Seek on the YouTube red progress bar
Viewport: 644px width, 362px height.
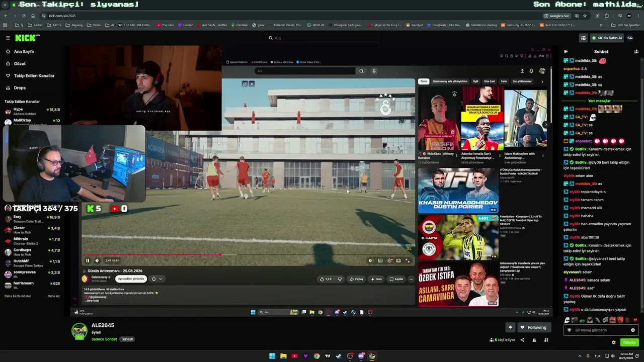[248, 255]
